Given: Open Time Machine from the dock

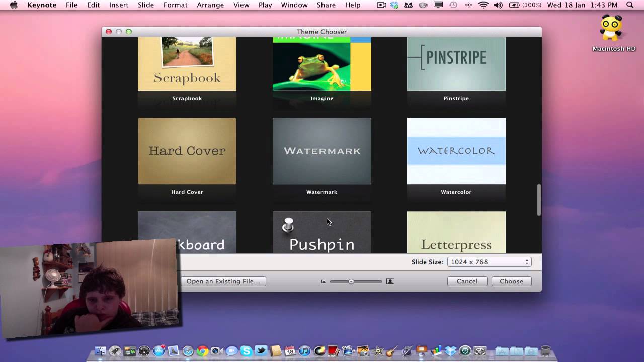Looking at the screenshot, I should coord(465,351).
